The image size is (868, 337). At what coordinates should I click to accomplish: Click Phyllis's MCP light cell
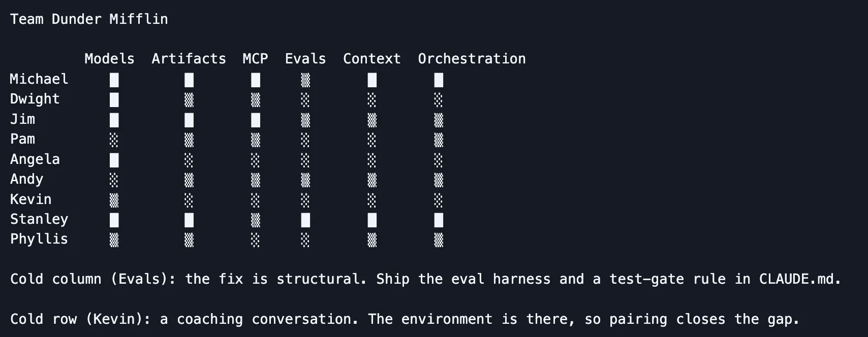255,240
